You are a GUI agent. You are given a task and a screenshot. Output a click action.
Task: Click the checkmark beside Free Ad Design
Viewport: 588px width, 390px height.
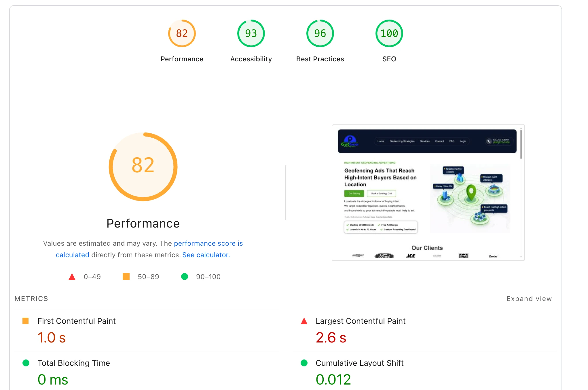pyautogui.click(x=379, y=225)
